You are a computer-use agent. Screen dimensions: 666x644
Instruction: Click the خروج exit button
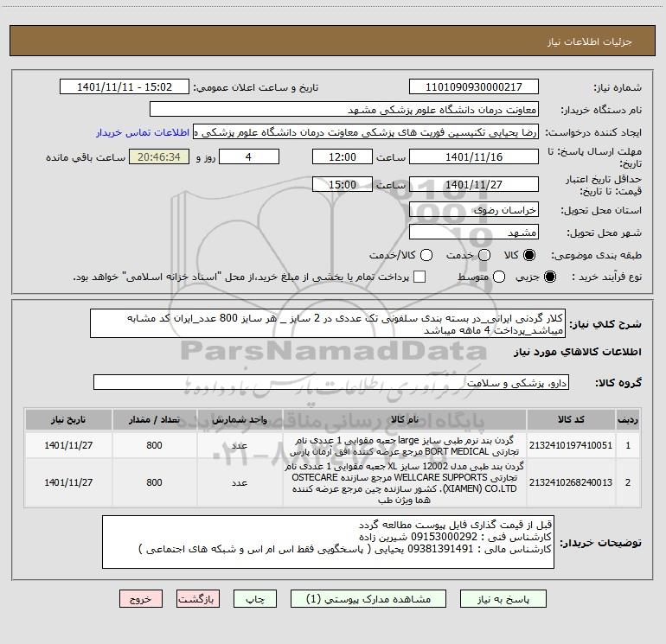point(141,599)
